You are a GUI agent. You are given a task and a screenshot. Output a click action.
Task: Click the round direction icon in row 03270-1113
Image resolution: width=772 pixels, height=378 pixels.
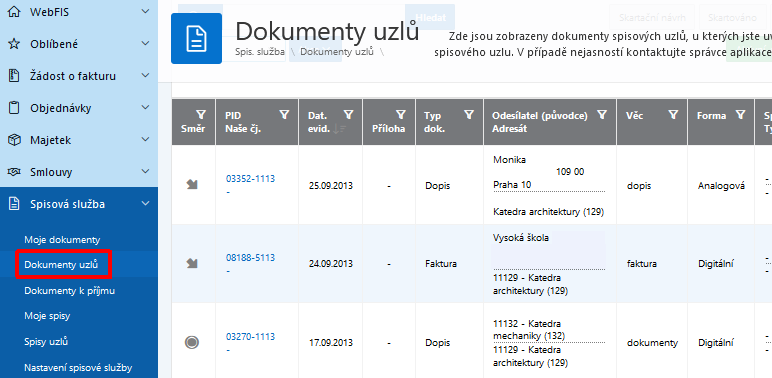[192, 342]
